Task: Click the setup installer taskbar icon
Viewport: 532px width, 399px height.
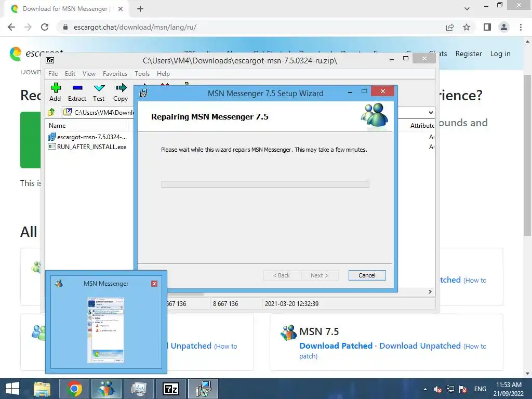Action: click(x=203, y=389)
